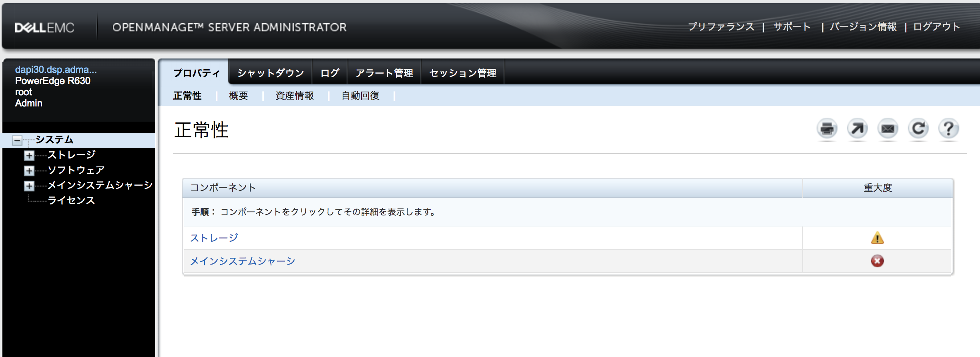The width and height of the screenshot is (980, 357).
Task: Click the 重大度 column header
Action: pyautogui.click(x=878, y=188)
